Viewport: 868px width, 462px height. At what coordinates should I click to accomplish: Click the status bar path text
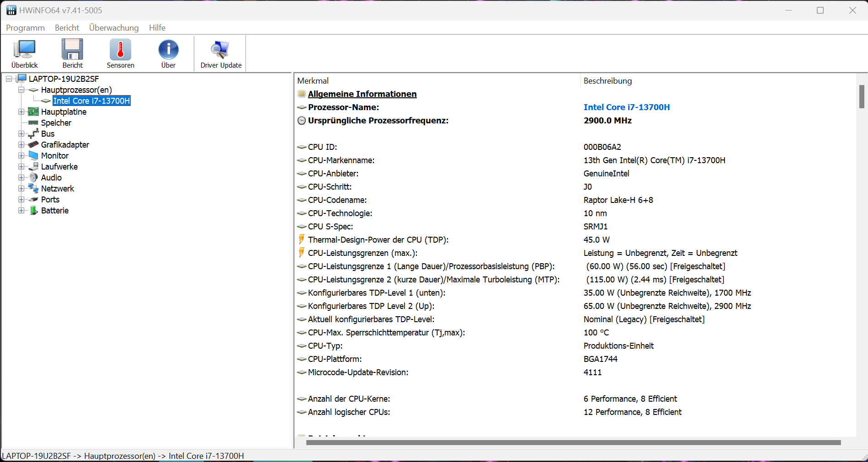tap(123, 456)
